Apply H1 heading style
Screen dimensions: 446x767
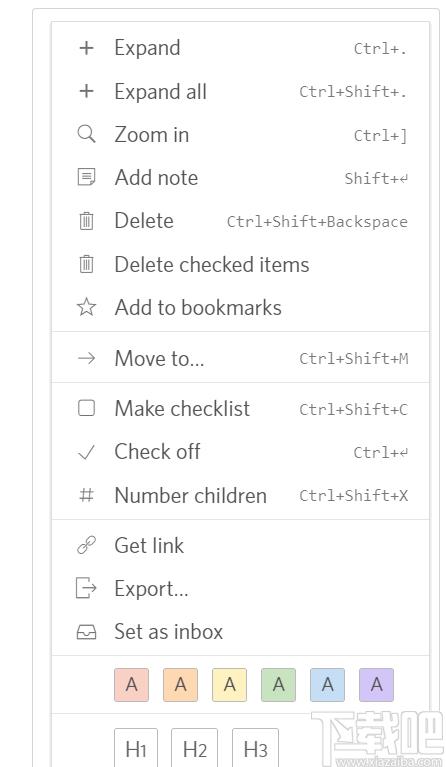tap(136, 748)
